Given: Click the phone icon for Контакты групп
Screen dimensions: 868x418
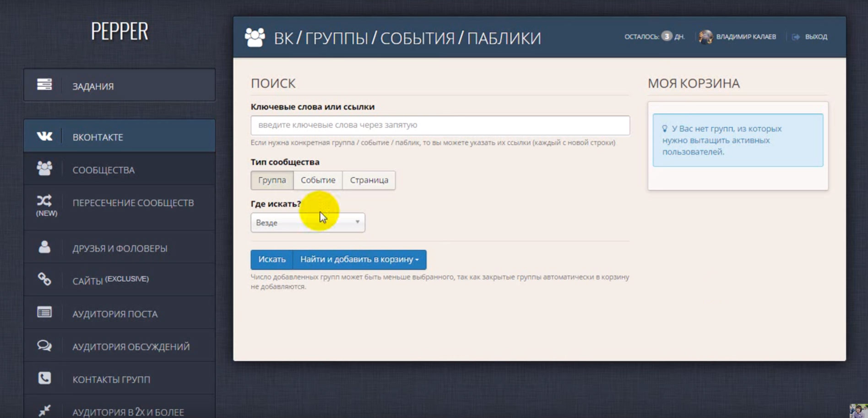Looking at the screenshot, I should point(44,378).
